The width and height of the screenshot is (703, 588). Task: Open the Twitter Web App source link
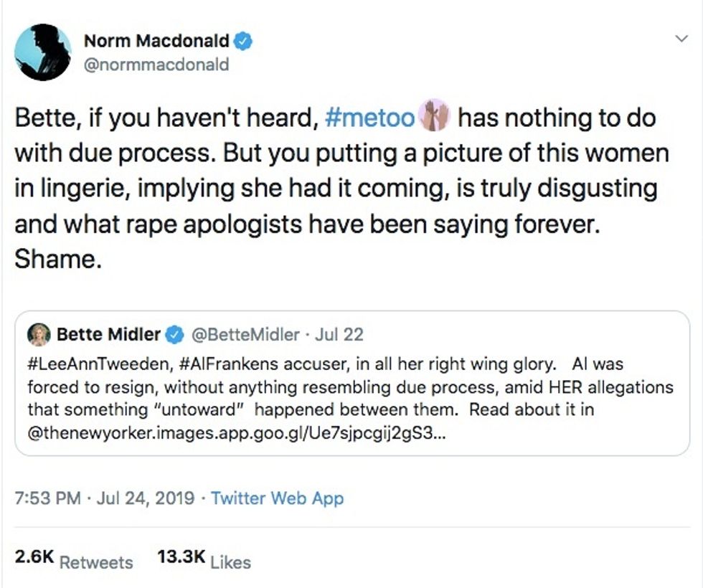coord(278,498)
